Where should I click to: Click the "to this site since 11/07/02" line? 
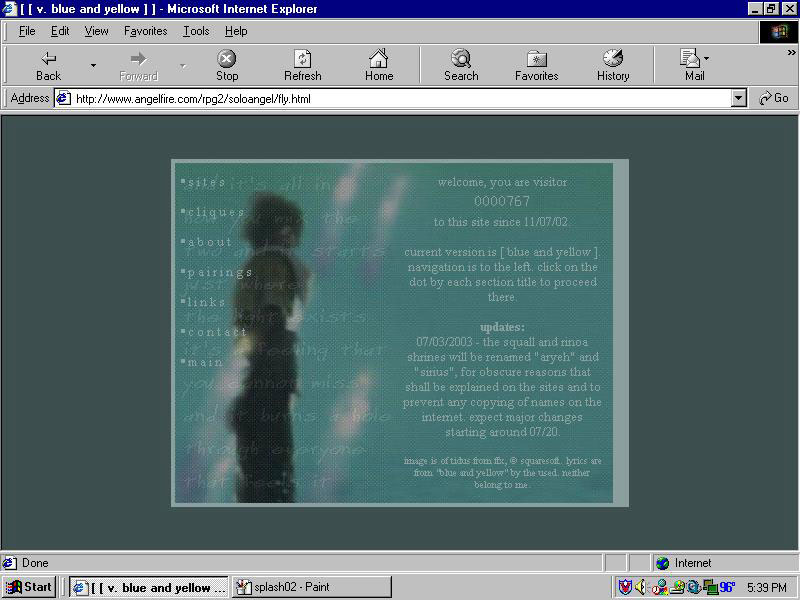[501, 222]
